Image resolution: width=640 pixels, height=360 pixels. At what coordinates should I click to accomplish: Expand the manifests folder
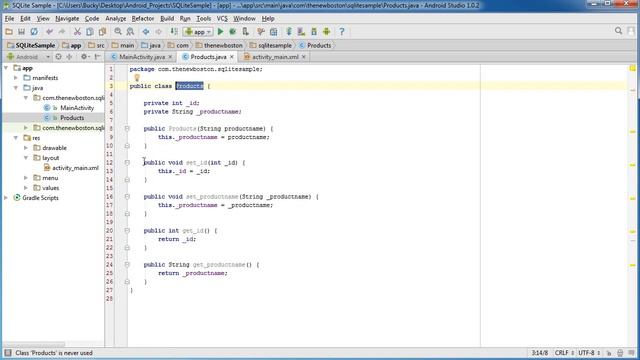(x=16, y=78)
